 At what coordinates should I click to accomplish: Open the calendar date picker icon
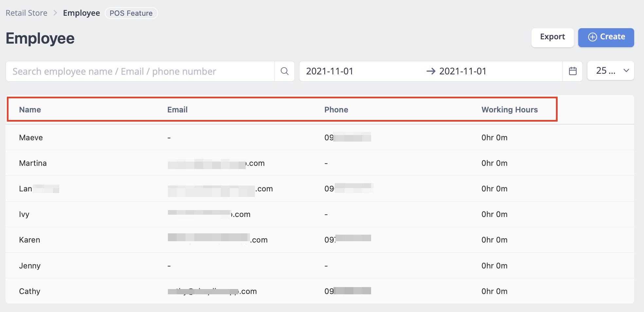tap(572, 71)
